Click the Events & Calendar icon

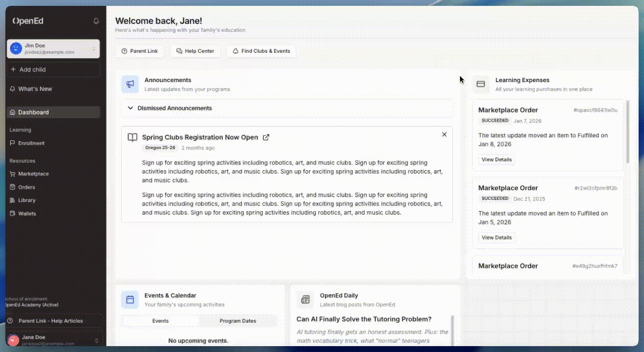click(130, 300)
